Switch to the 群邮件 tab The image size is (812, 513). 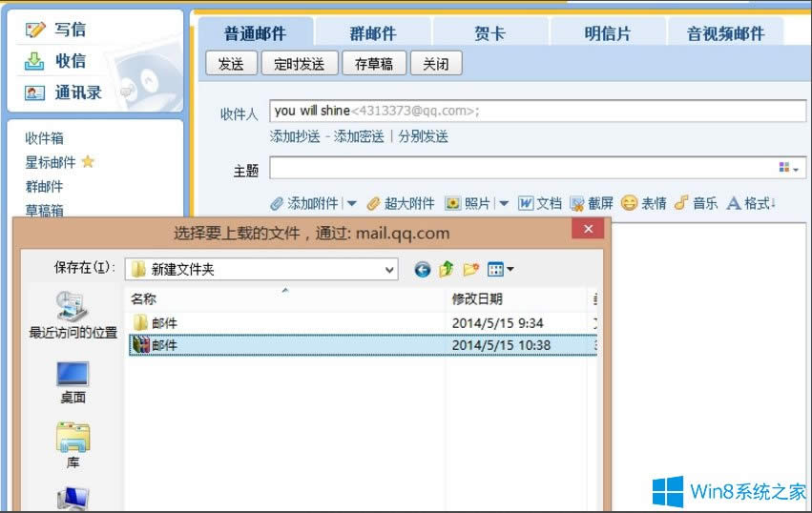tap(372, 33)
